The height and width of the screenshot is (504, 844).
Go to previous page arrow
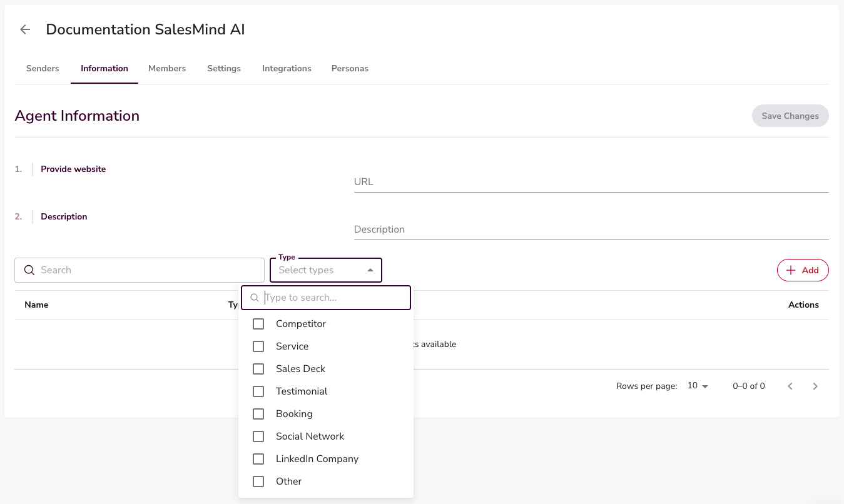click(x=790, y=386)
